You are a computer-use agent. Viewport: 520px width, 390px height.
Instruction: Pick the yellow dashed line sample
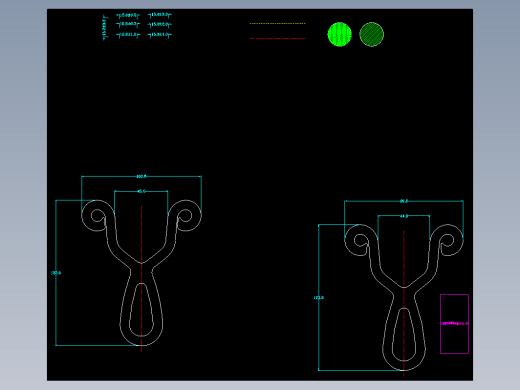tap(277, 23)
